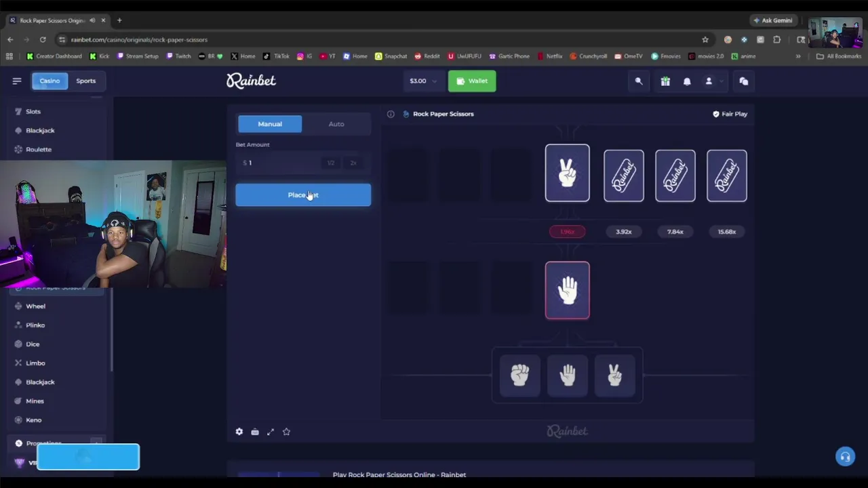The height and width of the screenshot is (488, 868).
Task: Switch to the Casino tab
Action: (x=50, y=81)
